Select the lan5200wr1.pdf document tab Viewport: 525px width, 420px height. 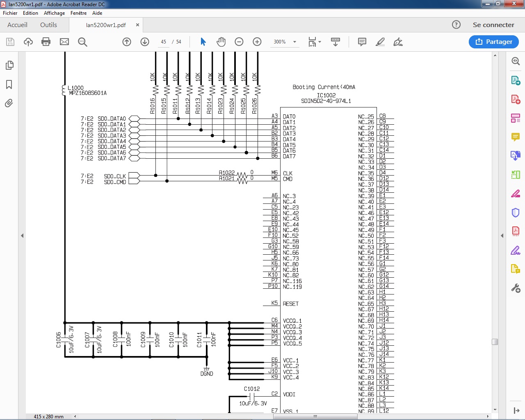click(x=106, y=25)
